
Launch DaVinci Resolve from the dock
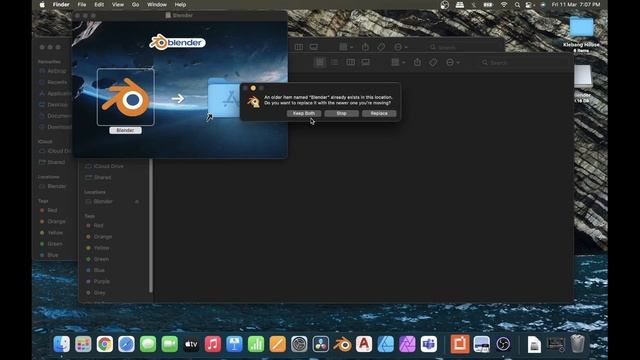pos(321,344)
